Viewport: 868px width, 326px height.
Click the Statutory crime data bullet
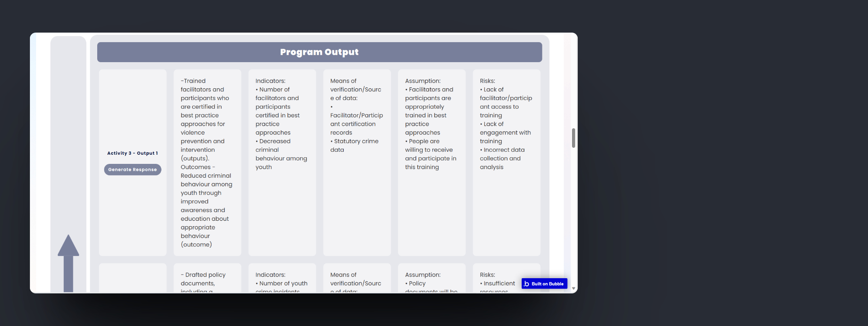coord(356,146)
